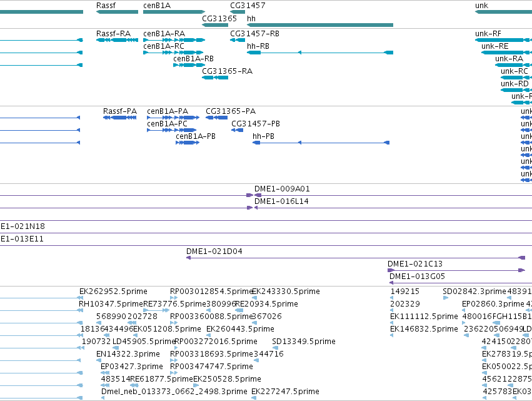Select the 367026 EST label
532x401 pixels.
pos(267,317)
